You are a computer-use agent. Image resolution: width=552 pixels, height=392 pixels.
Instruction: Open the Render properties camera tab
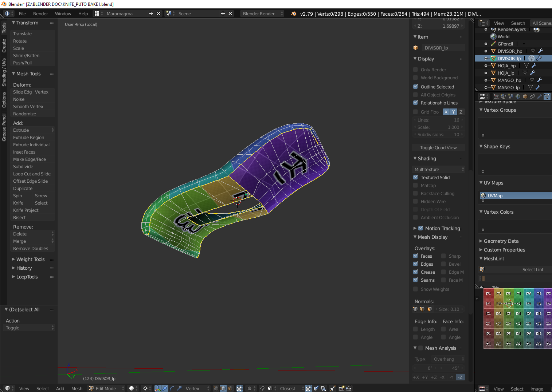[x=496, y=96]
